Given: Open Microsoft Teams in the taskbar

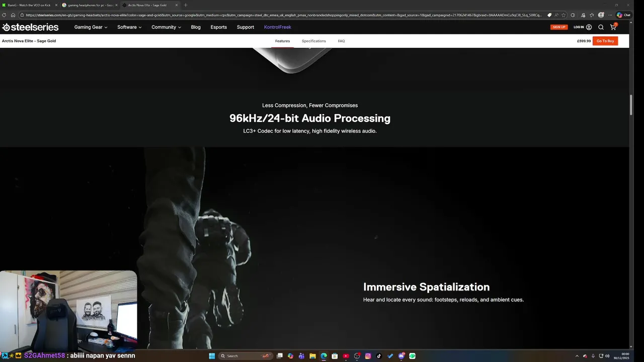Looking at the screenshot, I should tap(301, 356).
